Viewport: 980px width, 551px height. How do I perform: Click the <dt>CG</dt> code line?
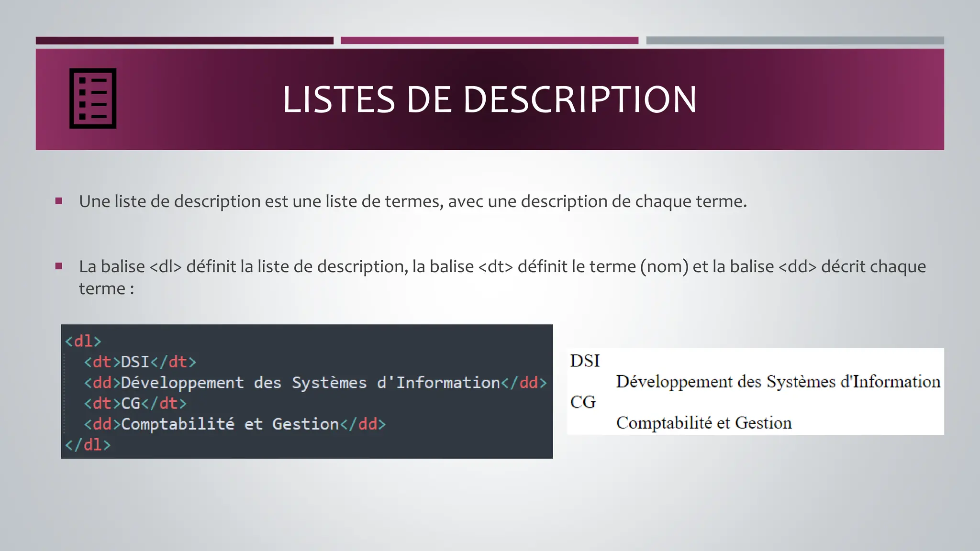coord(135,403)
